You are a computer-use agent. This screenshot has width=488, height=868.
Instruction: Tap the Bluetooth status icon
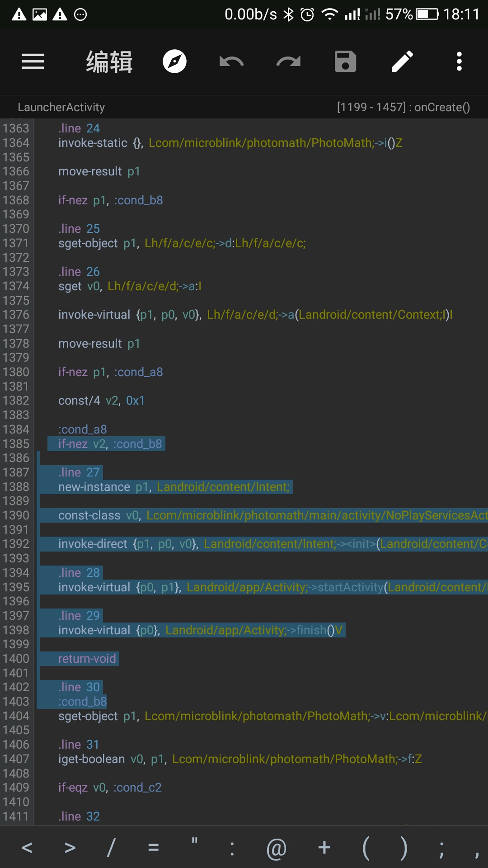(x=288, y=14)
